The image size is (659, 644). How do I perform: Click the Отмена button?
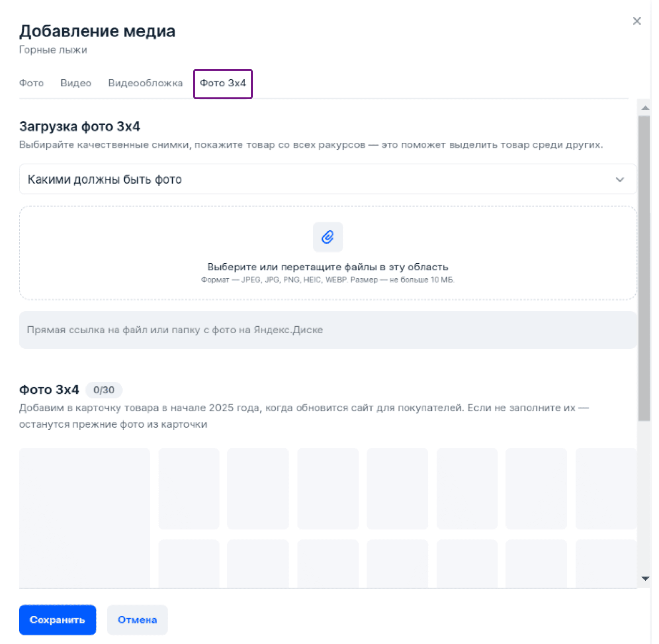137,619
